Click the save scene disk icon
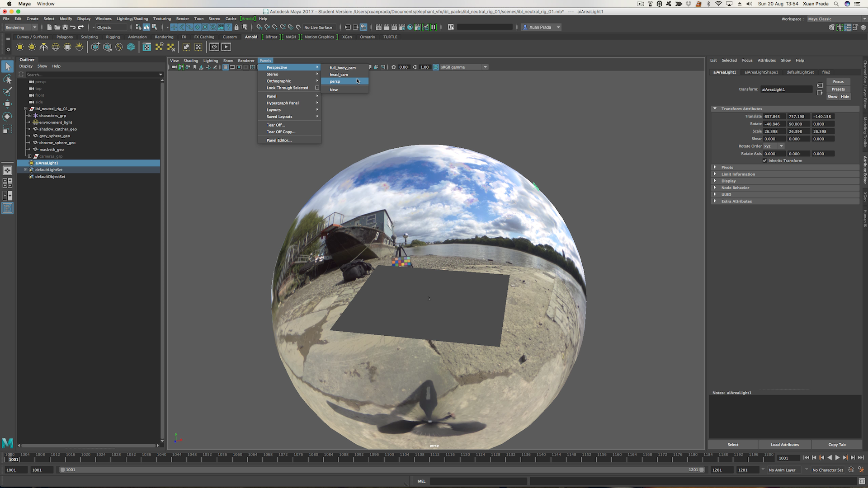 [65, 27]
